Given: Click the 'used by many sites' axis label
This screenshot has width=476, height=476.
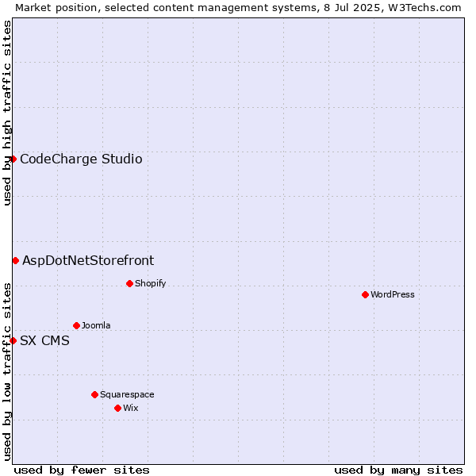Looking at the screenshot, I should click(398, 470).
